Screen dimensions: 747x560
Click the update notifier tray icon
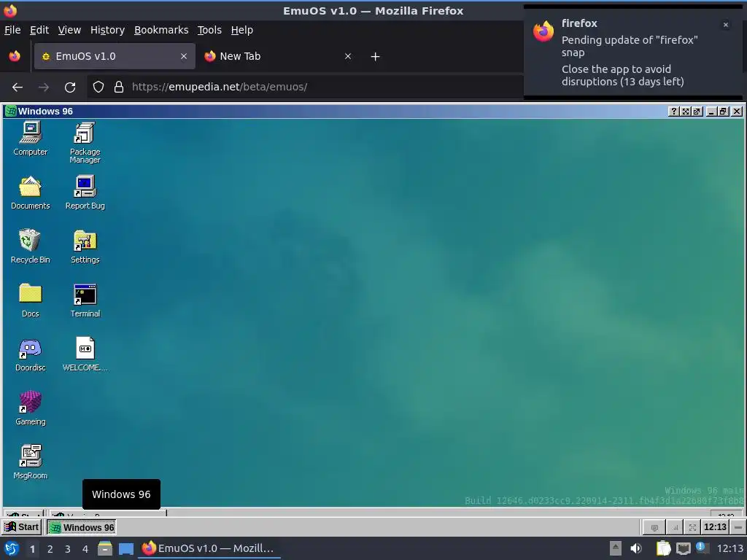tap(702, 548)
